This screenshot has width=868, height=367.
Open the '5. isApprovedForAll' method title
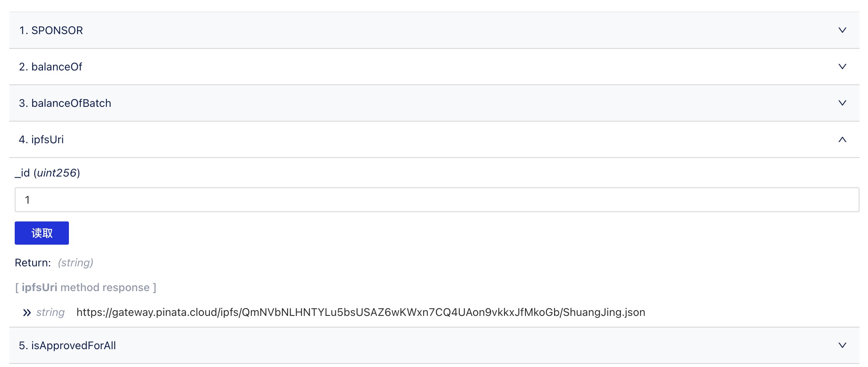[x=67, y=345]
